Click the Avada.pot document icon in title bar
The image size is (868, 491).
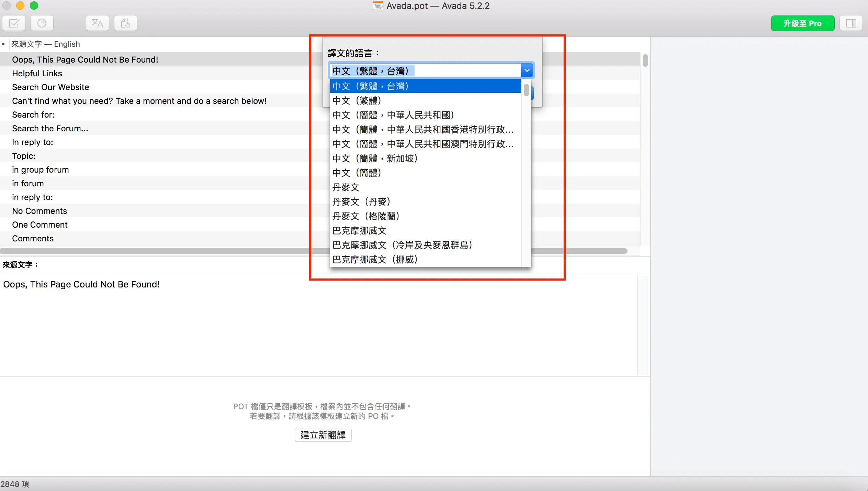click(x=378, y=6)
